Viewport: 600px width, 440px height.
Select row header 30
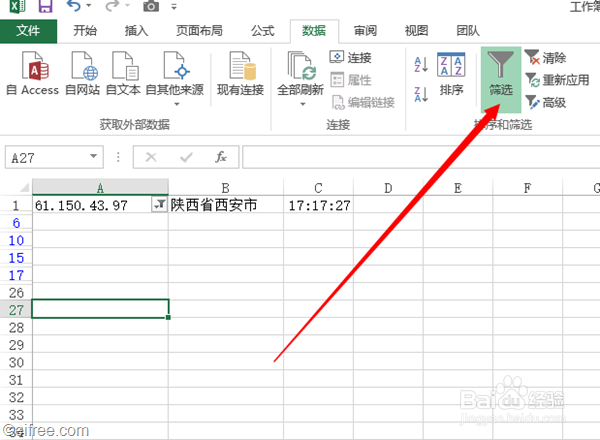(x=16, y=362)
